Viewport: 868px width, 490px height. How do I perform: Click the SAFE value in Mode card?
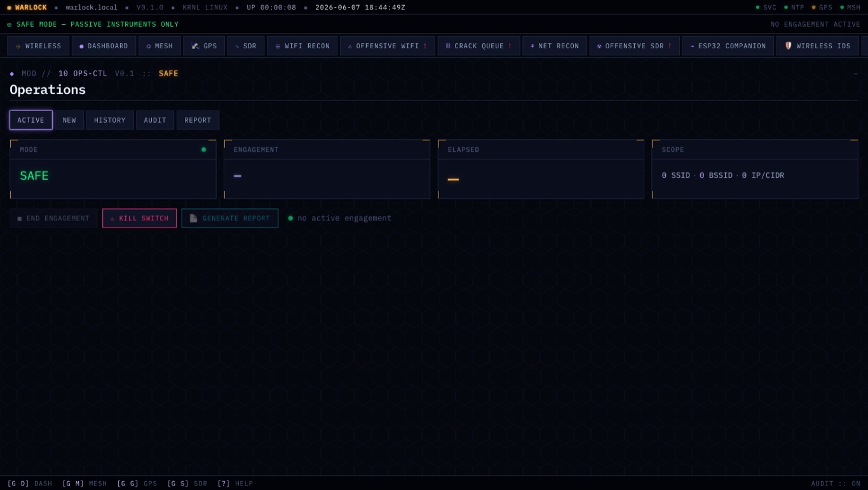click(x=34, y=176)
